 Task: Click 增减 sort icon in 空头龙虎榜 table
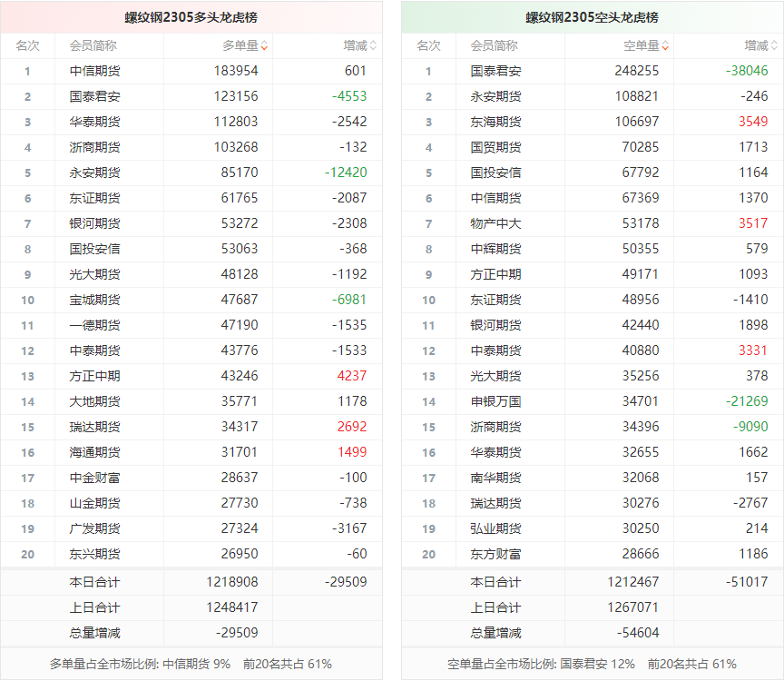774,45
